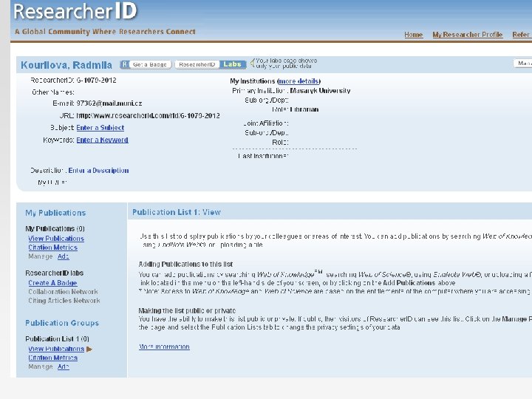Open My Researcher Profile menu item

[467, 35]
